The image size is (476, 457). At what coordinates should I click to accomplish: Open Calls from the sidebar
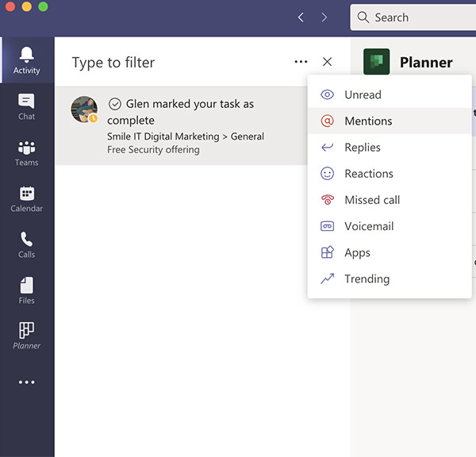point(27,245)
